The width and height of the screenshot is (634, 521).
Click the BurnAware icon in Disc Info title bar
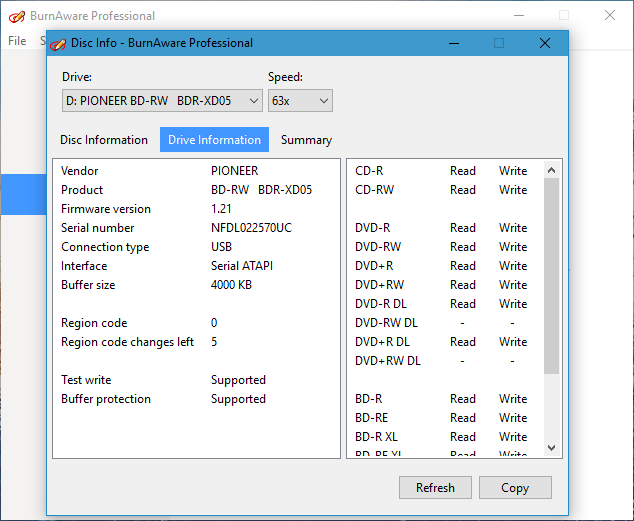tap(58, 43)
